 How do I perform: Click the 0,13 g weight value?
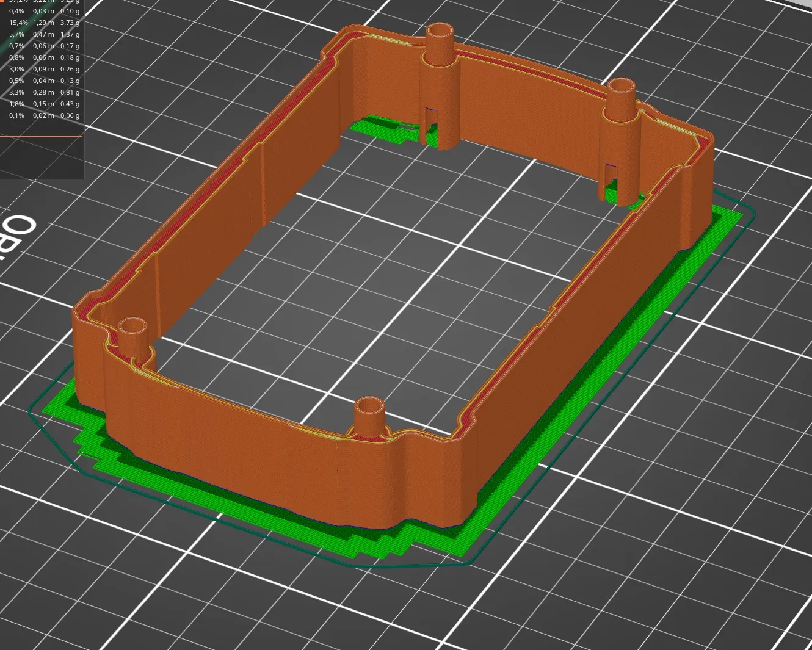point(70,81)
